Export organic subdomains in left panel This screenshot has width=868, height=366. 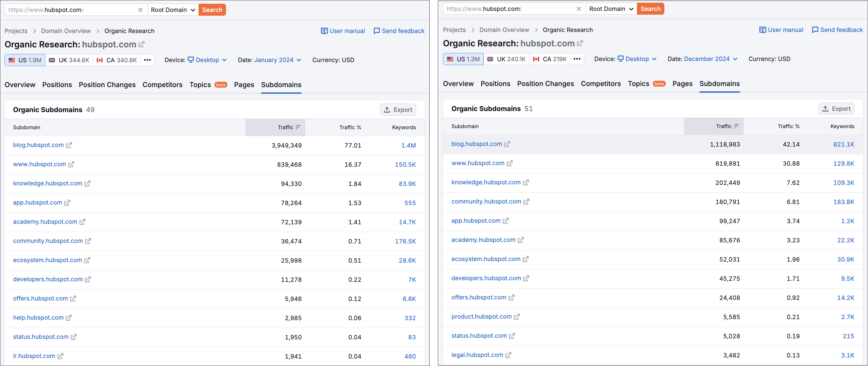[x=398, y=110]
